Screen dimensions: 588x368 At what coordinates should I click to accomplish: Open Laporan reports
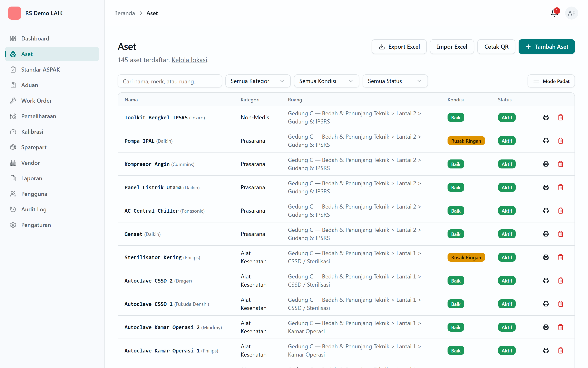point(52,178)
